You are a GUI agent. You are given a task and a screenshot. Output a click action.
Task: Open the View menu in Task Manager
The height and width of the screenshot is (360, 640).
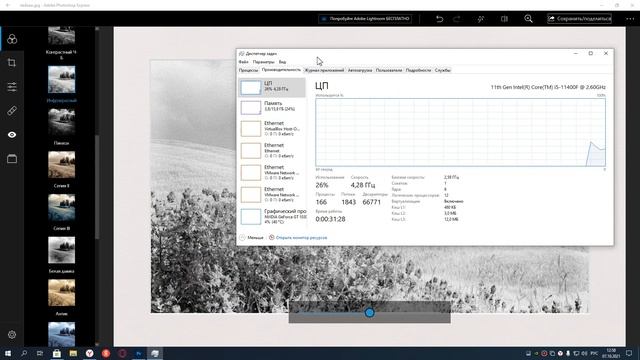(x=282, y=62)
